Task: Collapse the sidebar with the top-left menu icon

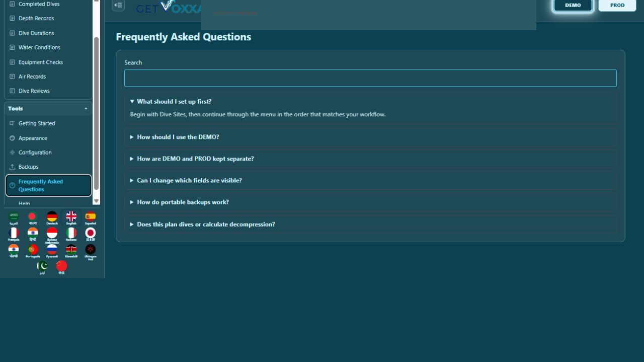Action: pyautogui.click(x=118, y=5)
